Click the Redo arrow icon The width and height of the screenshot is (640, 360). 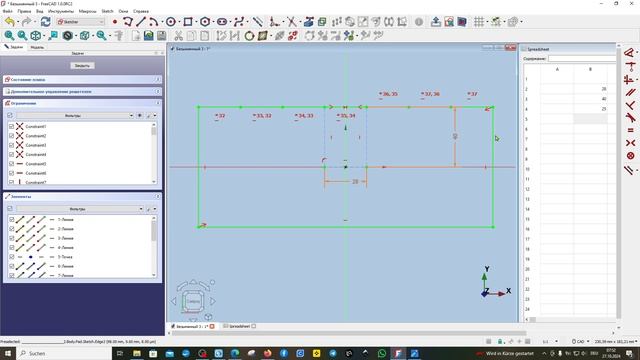point(27,22)
